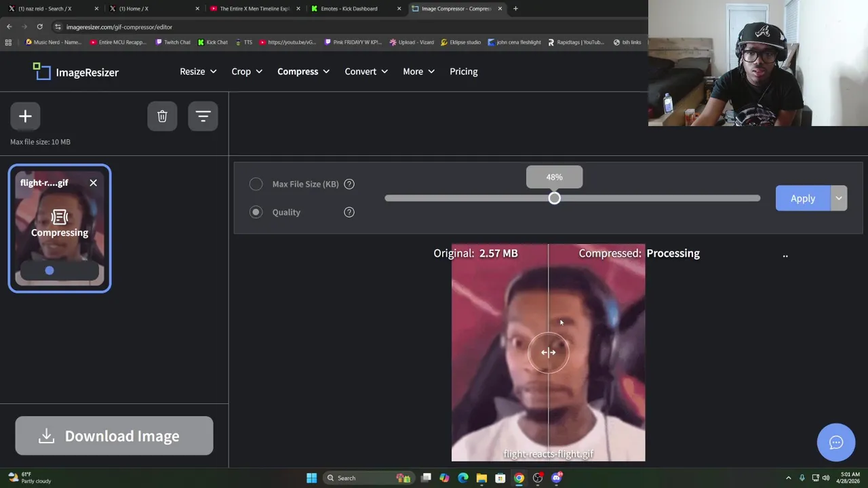The width and height of the screenshot is (868, 488).
Task: Expand the Apply button dropdown arrow
Action: point(839,199)
